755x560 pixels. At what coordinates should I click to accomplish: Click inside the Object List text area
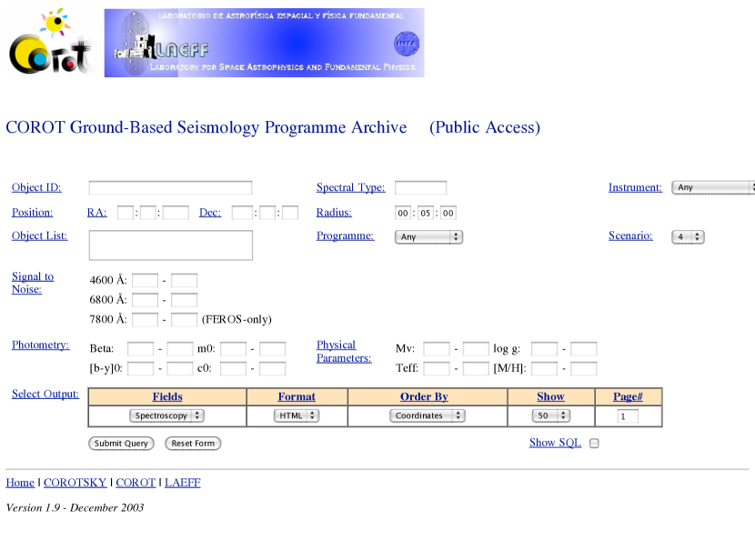click(170, 245)
